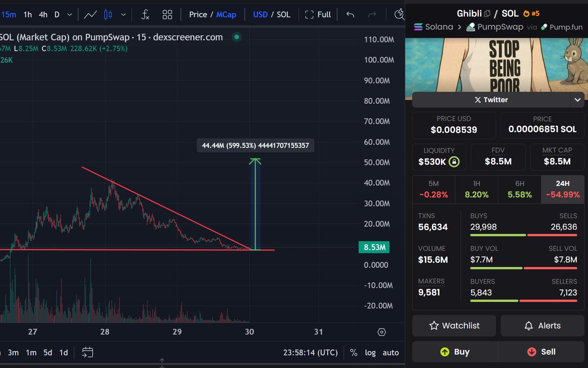This screenshot has width=588, height=368.
Task: Switch chart to Price mode
Action: tap(198, 14)
